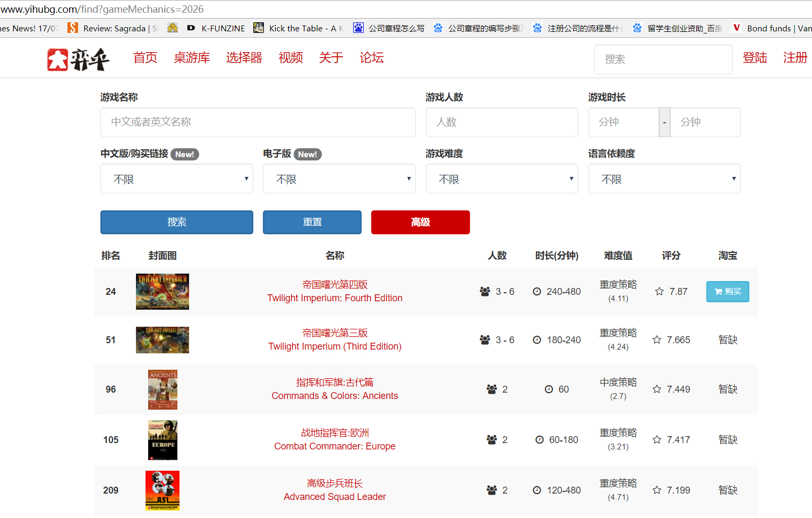Focus the minimum 游戏时长 minutes field
Image resolution: width=812 pixels, height=518 pixels.
(624, 122)
